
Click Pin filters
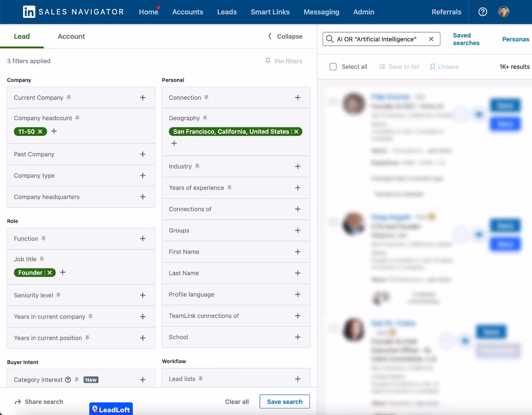(284, 61)
